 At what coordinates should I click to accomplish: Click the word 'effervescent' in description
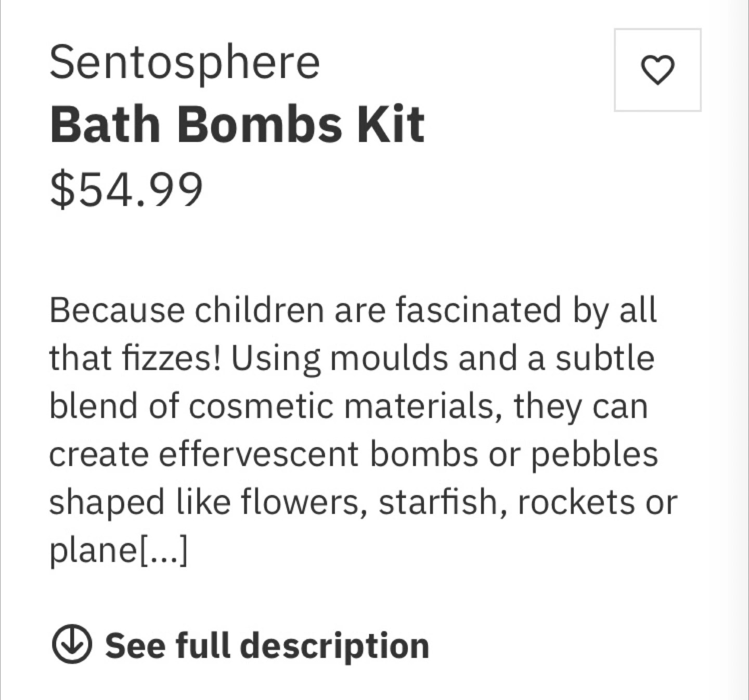tap(259, 454)
